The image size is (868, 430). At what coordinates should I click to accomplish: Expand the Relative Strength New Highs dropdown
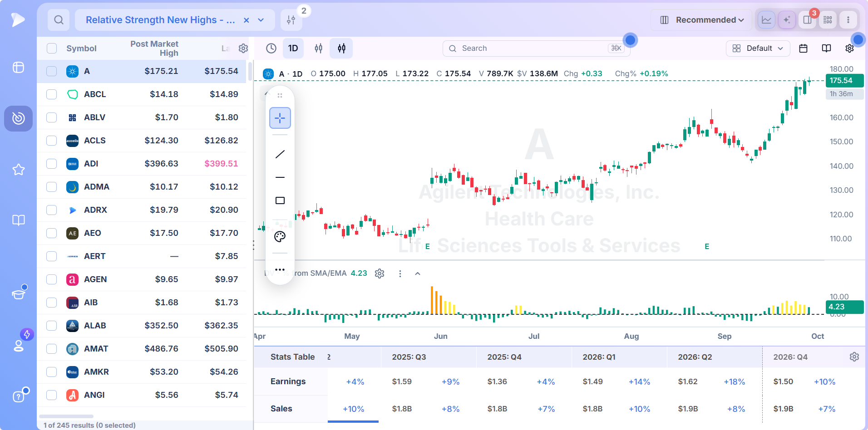point(261,20)
